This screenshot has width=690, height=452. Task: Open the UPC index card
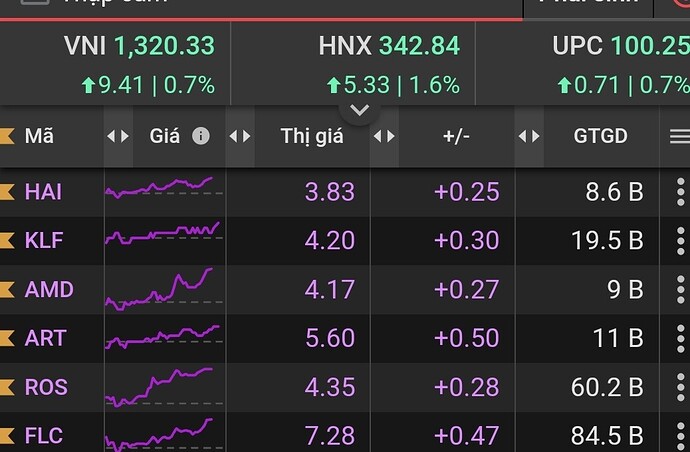click(x=583, y=64)
